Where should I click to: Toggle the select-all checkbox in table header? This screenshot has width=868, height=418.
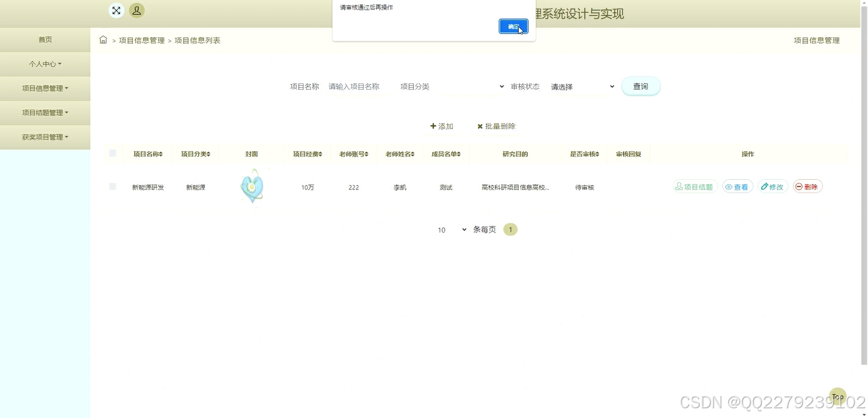click(112, 154)
